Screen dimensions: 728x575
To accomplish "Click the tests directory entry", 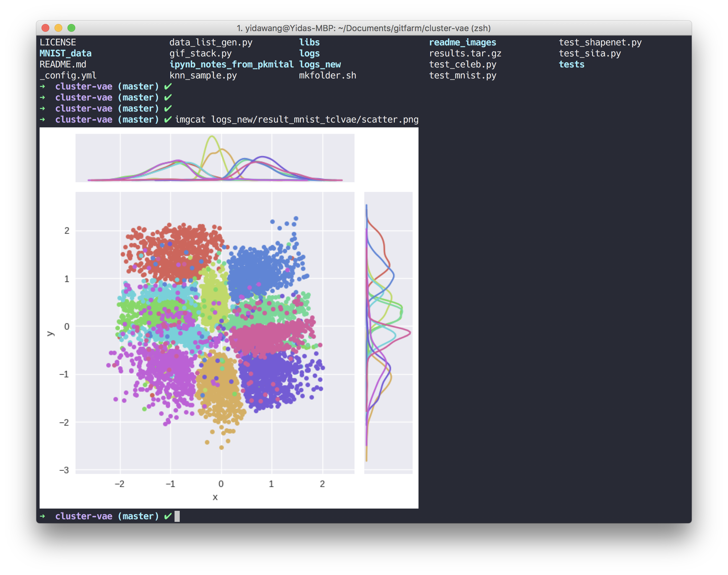I will pyautogui.click(x=571, y=65).
